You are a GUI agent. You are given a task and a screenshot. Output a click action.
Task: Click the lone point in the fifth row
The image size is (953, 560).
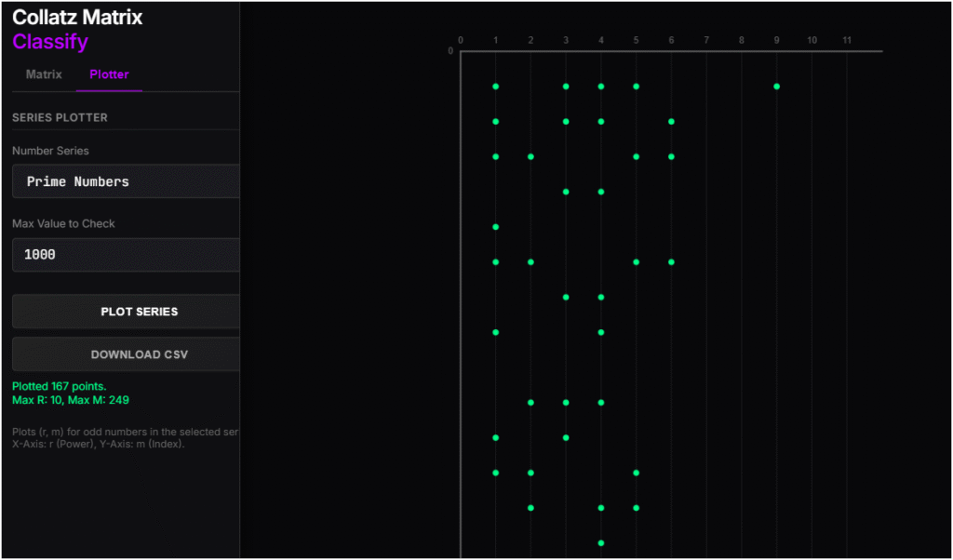pyautogui.click(x=496, y=227)
